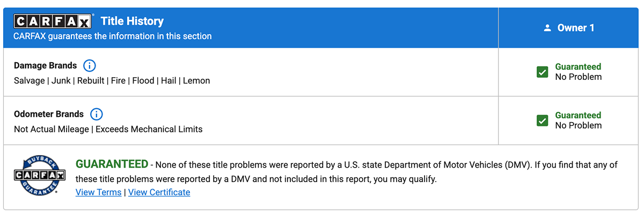Click the Title History heading
The width and height of the screenshot is (644, 218).
(x=132, y=21)
